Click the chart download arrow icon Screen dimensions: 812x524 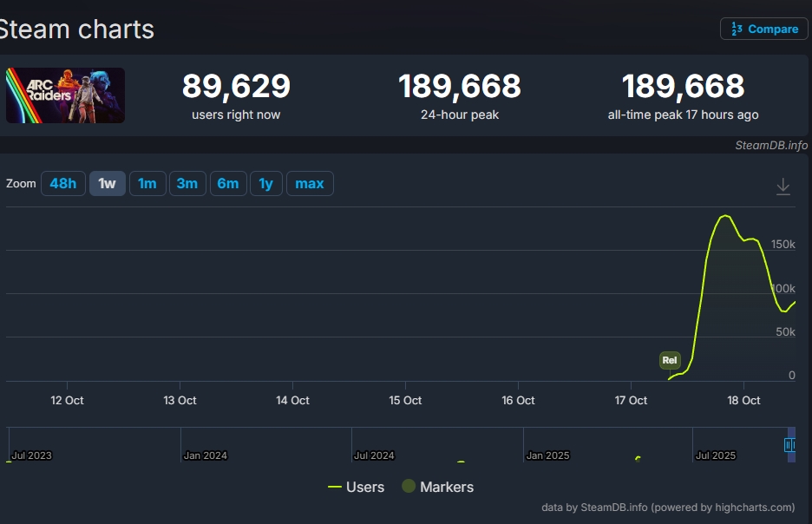783,187
